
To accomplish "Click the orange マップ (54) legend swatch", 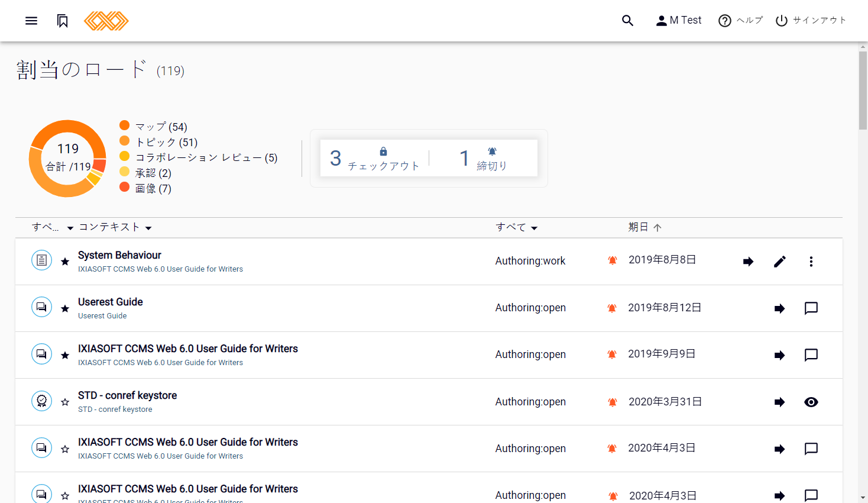I will pyautogui.click(x=124, y=125).
